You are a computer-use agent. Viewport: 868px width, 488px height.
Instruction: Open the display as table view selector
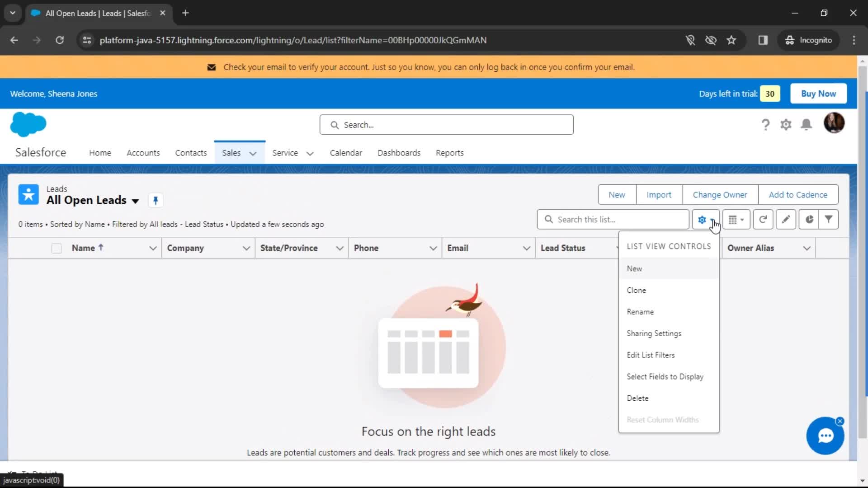736,220
